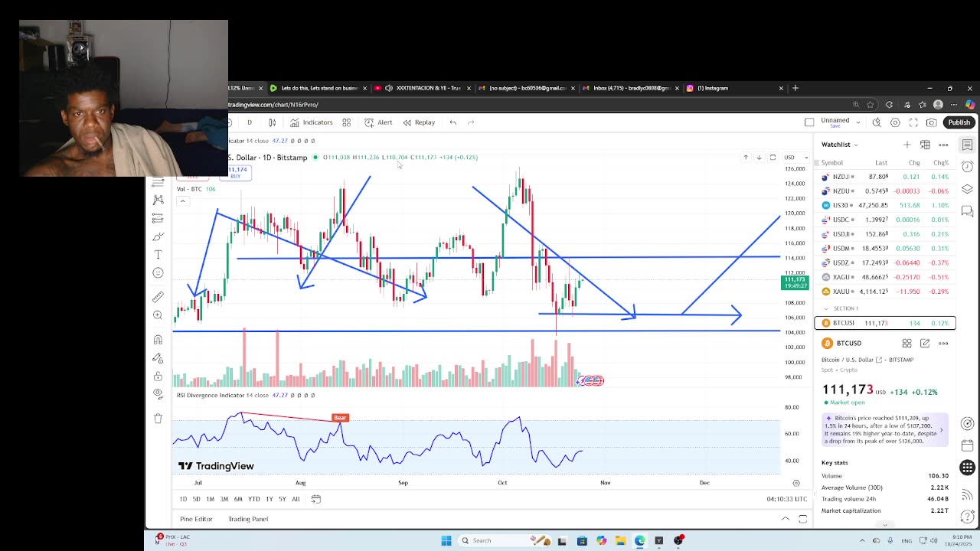
Task: Open BTCUSD details grid icon
Action: (906, 344)
